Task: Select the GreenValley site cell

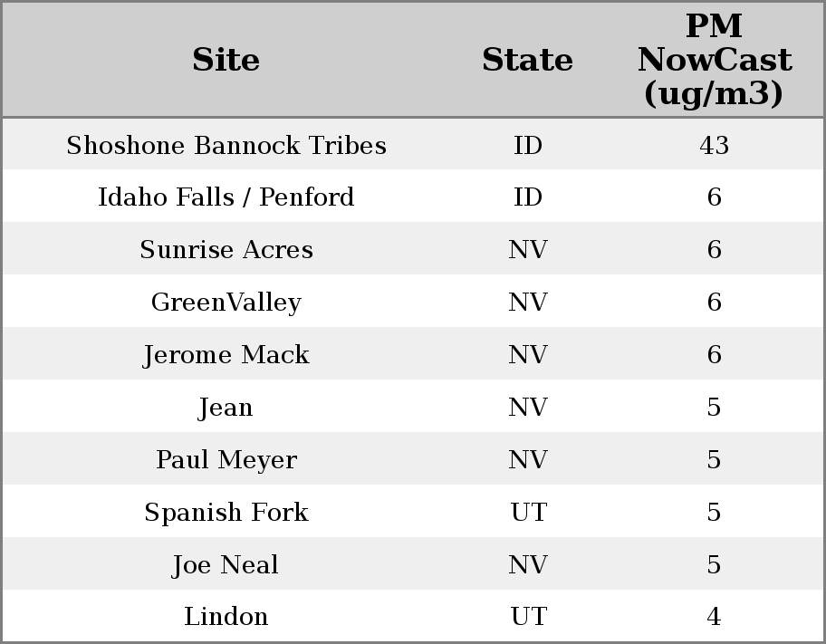Action: 226,303
